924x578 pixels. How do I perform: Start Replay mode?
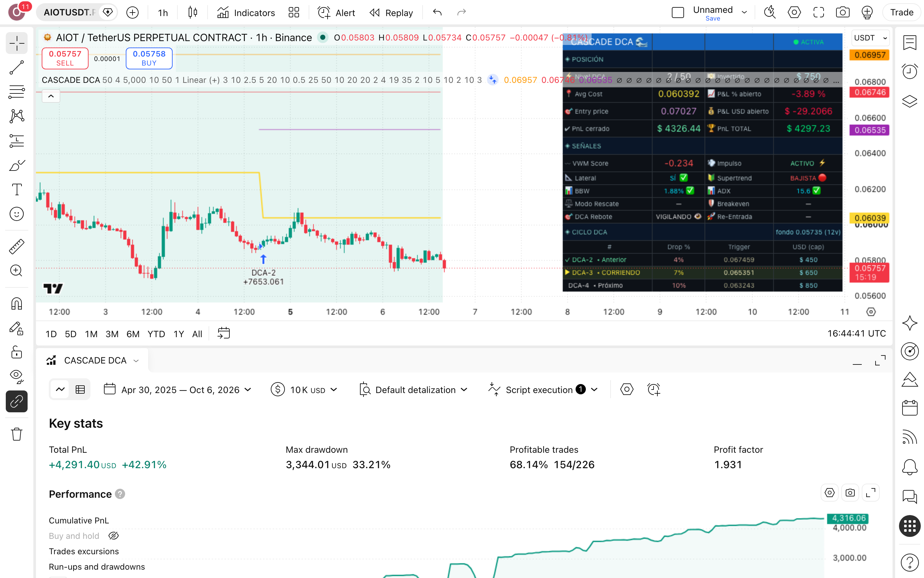pyautogui.click(x=391, y=13)
